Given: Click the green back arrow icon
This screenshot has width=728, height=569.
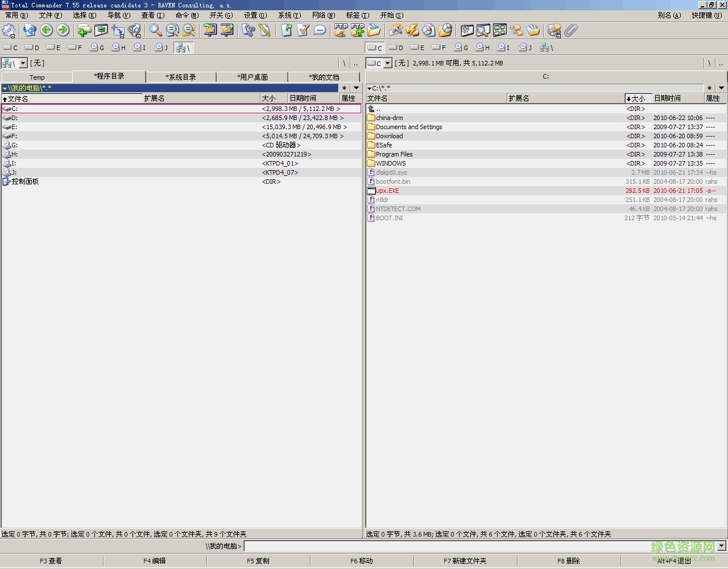Looking at the screenshot, I should (x=47, y=30).
